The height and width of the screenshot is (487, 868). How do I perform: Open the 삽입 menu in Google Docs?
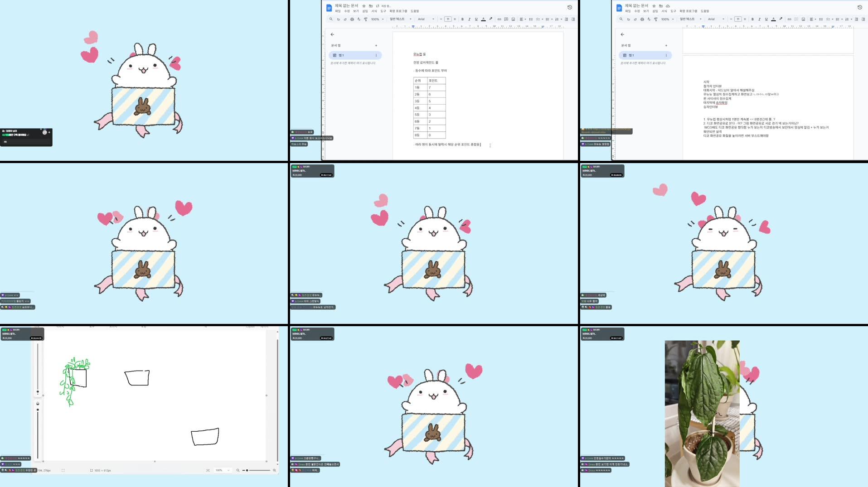tap(364, 10)
